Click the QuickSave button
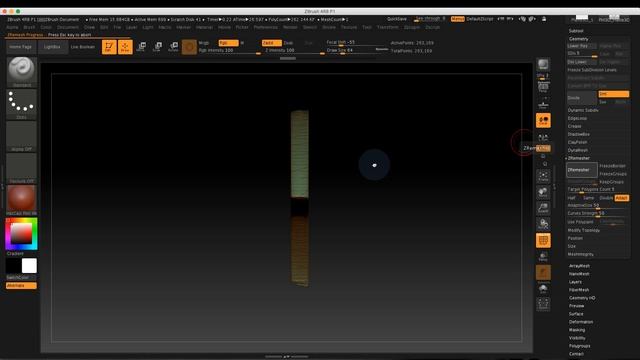This screenshot has width=640, height=360. 396,19
